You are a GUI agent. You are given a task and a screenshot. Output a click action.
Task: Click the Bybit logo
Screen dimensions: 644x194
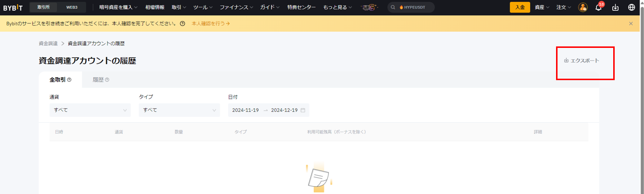pyautogui.click(x=13, y=7)
